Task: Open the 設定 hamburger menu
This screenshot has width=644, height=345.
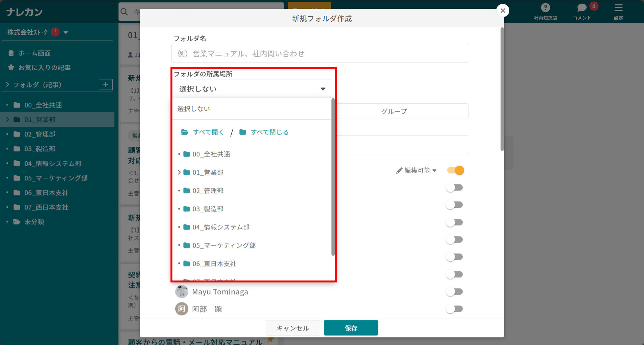Action: coord(618,7)
